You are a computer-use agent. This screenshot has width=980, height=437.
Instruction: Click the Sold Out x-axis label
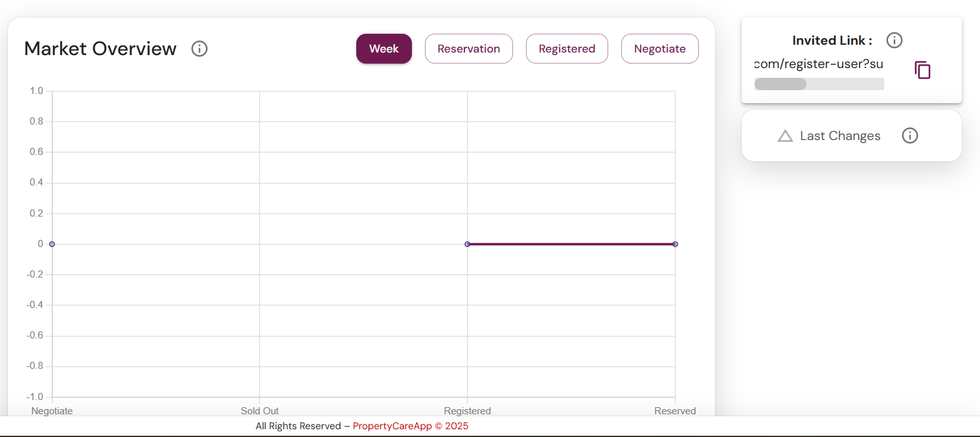[x=260, y=410]
